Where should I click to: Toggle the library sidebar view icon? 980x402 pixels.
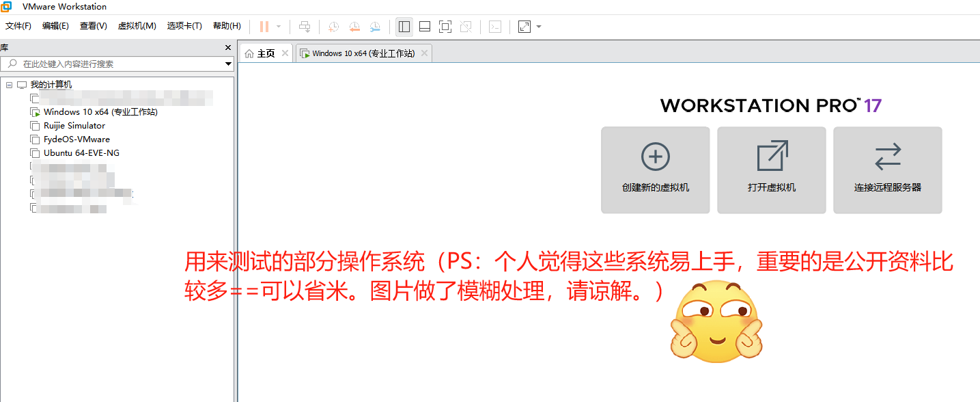pyautogui.click(x=404, y=27)
